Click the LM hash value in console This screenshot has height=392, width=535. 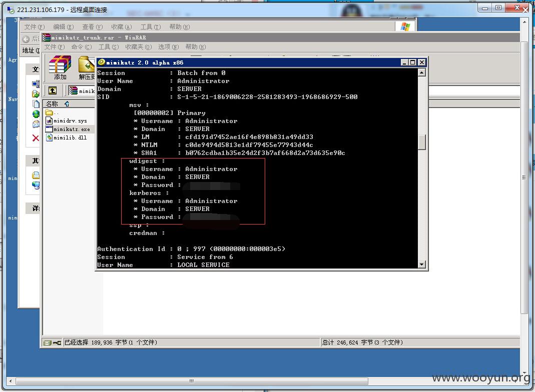[x=249, y=137]
